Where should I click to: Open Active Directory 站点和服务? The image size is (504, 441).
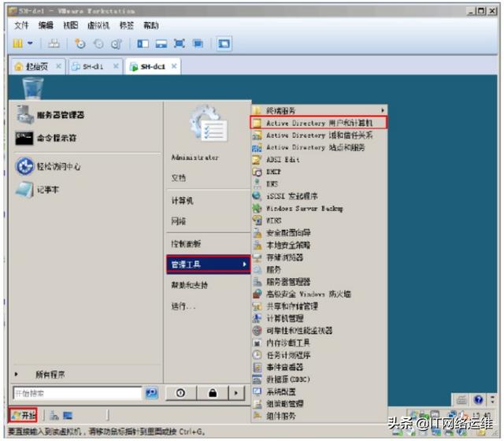pos(318,147)
